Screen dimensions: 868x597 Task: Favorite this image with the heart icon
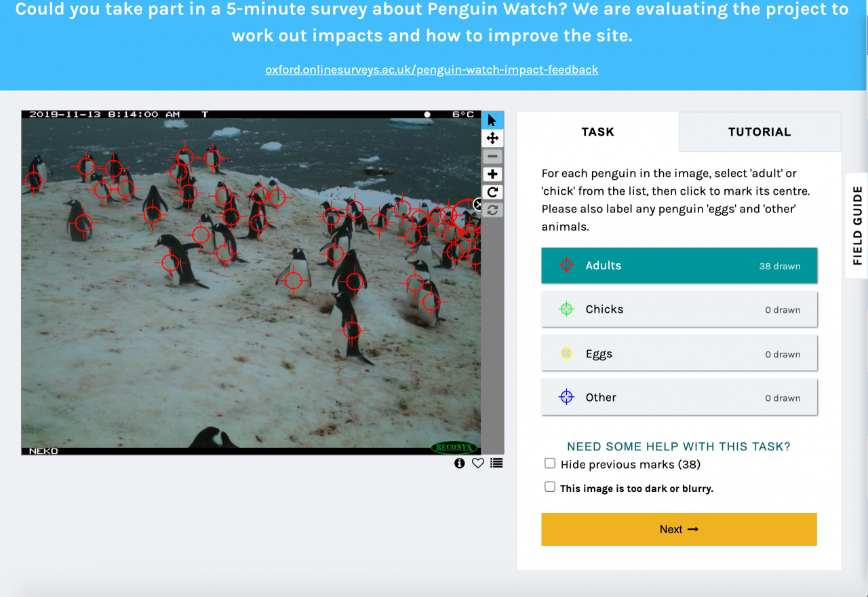pos(478,463)
